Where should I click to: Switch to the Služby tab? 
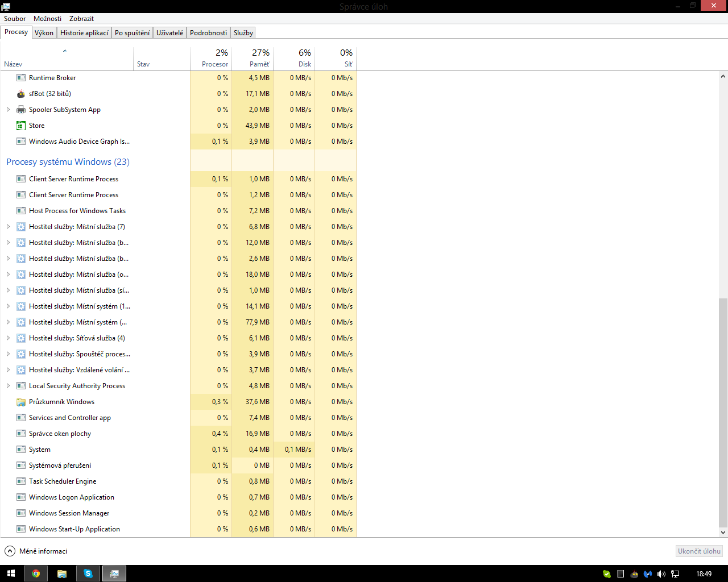[243, 33]
